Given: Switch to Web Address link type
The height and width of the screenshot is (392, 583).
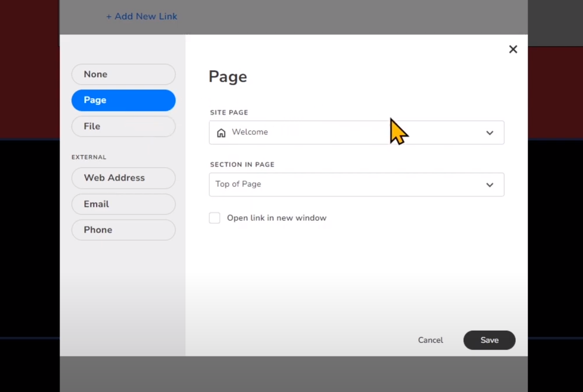Looking at the screenshot, I should coord(123,178).
